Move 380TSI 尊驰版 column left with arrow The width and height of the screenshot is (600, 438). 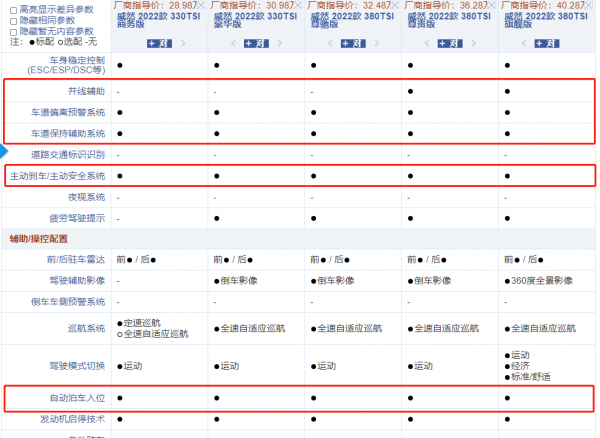pos(330,43)
